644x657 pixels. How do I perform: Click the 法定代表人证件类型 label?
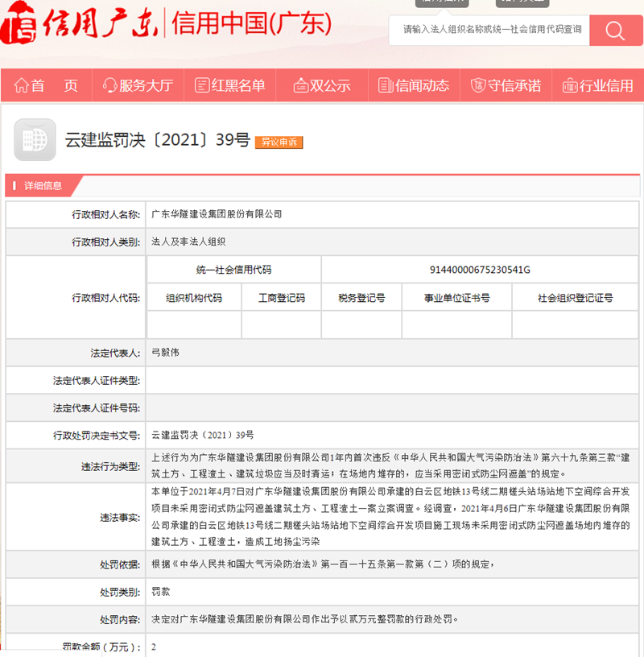click(x=97, y=381)
